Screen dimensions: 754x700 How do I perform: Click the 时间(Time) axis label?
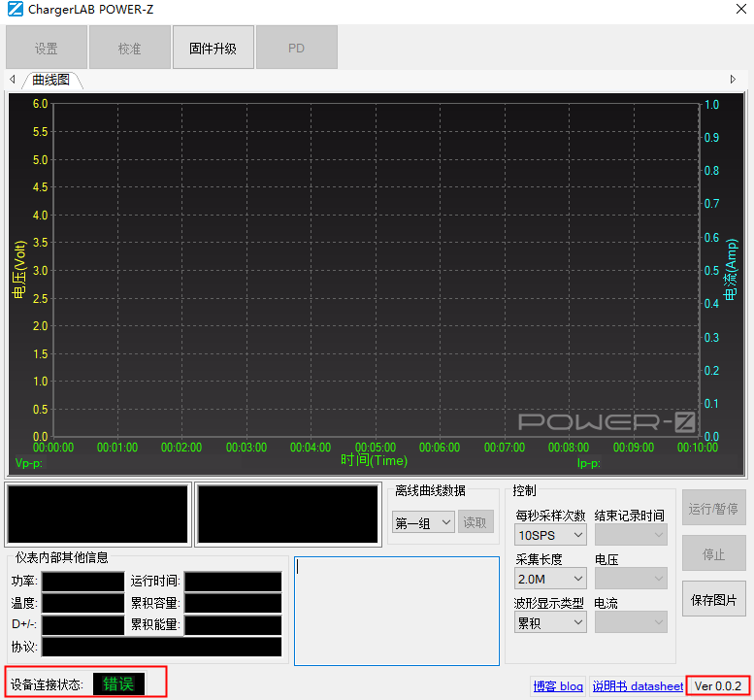click(x=375, y=460)
